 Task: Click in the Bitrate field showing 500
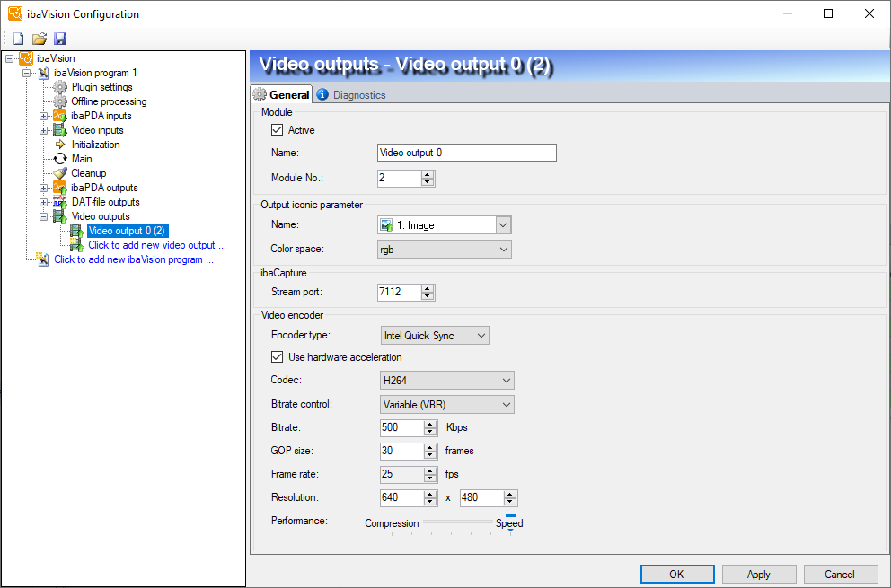point(402,428)
